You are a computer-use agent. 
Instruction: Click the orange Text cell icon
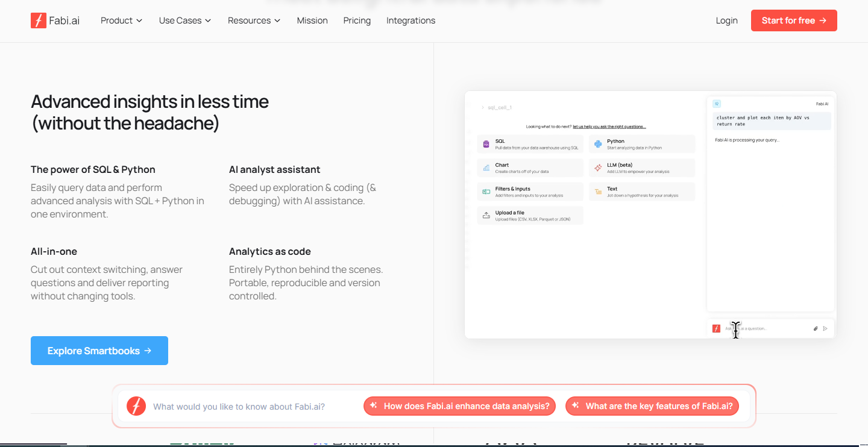(x=598, y=192)
